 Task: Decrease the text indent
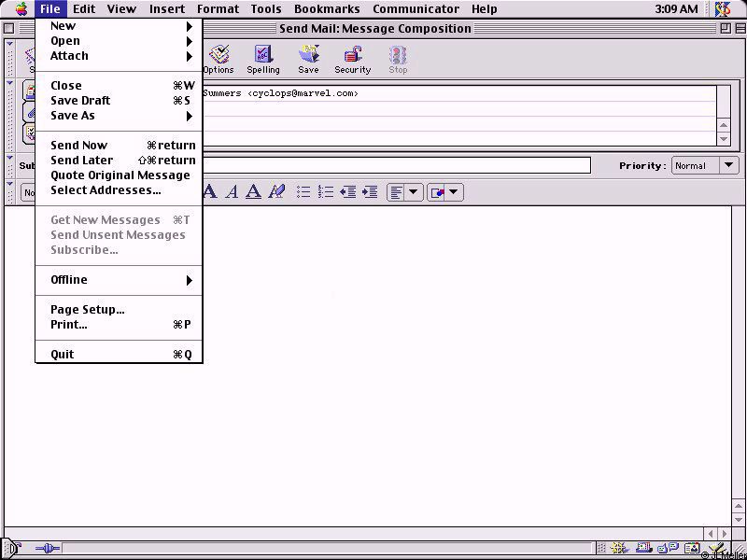[347, 192]
